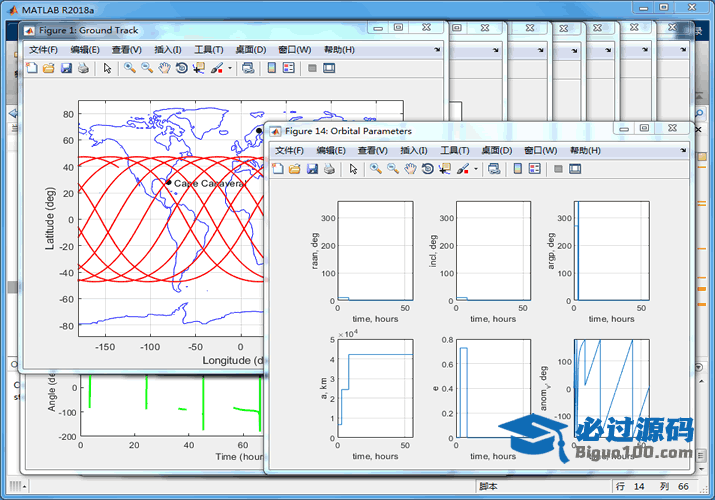
Task: Select the Data Cursor tool in Figure 1
Action: [x=198, y=68]
